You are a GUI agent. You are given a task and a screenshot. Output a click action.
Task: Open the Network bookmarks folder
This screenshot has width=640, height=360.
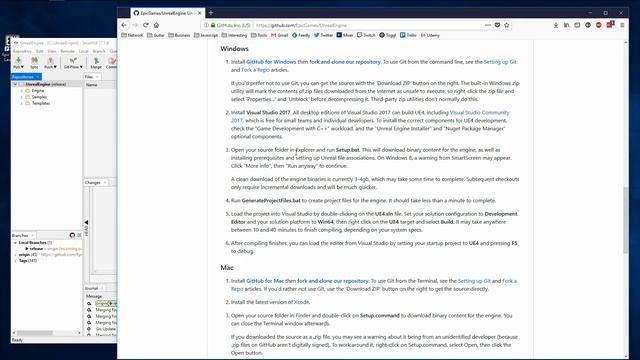[132, 35]
